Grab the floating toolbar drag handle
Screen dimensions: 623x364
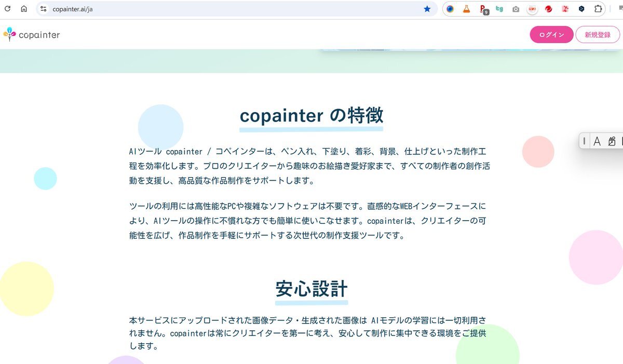pyautogui.click(x=585, y=141)
